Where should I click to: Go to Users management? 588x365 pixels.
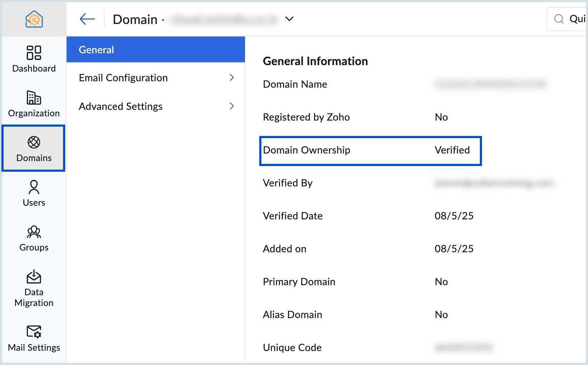(34, 193)
